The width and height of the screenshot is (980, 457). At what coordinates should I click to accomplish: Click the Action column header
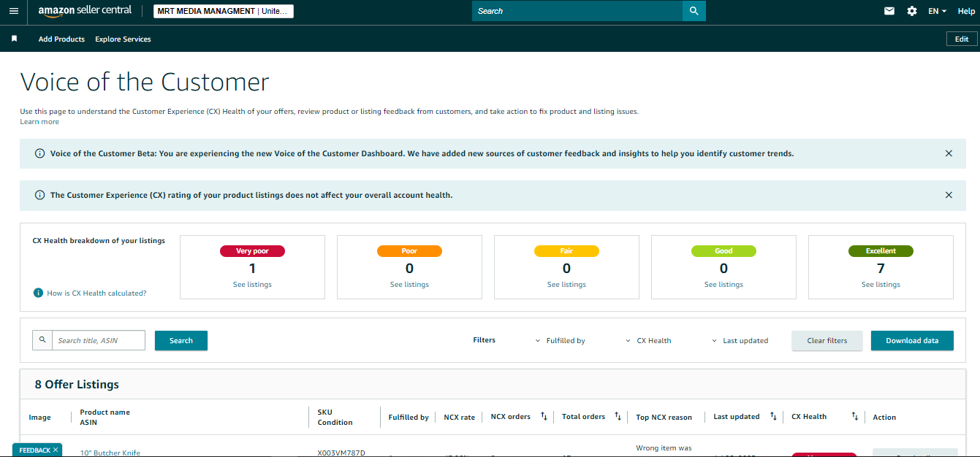click(x=884, y=417)
